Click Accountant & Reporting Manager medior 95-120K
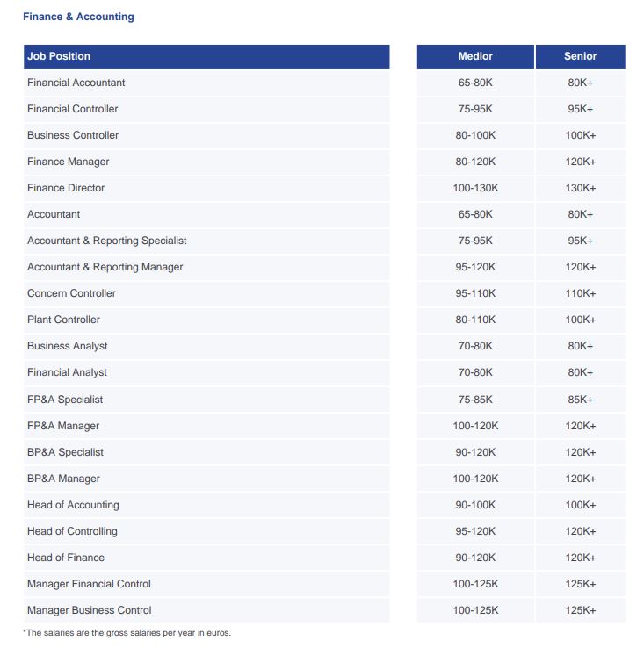644x648 pixels. (475, 267)
